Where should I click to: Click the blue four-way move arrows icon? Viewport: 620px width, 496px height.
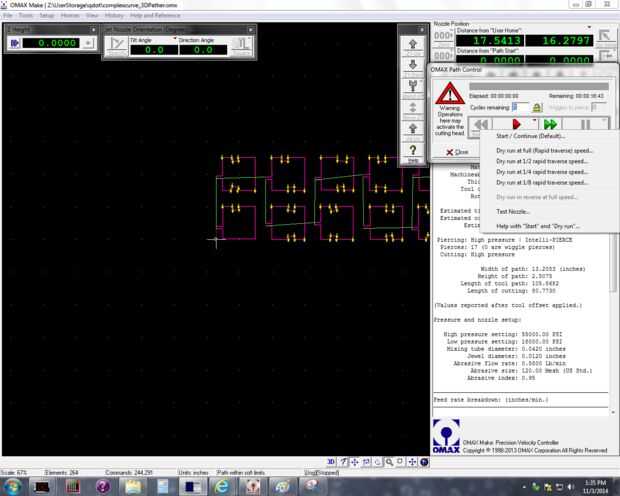tap(354, 462)
